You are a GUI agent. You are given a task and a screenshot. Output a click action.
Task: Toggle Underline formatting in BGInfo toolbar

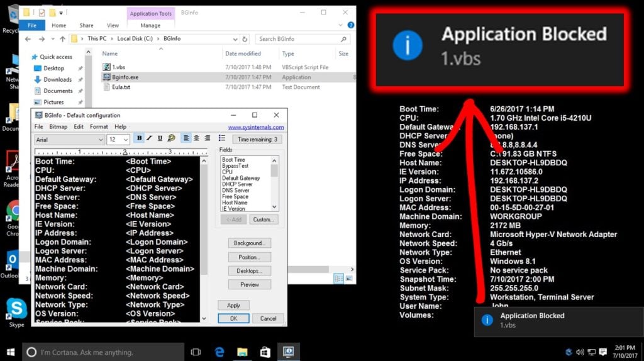pyautogui.click(x=160, y=138)
